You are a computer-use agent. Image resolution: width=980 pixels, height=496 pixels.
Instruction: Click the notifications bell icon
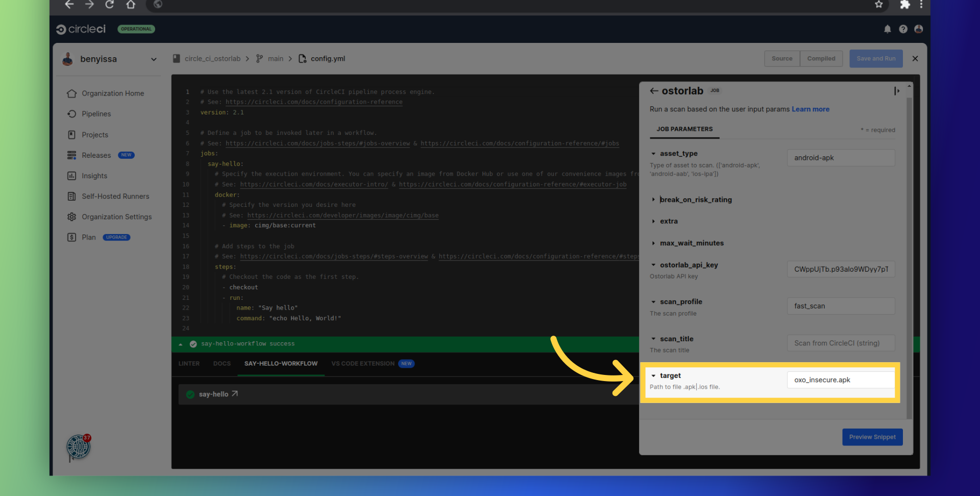tap(887, 29)
